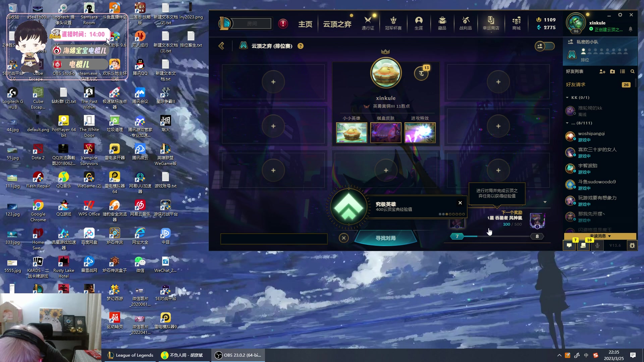Search friends with magnifier icon

(x=633, y=71)
